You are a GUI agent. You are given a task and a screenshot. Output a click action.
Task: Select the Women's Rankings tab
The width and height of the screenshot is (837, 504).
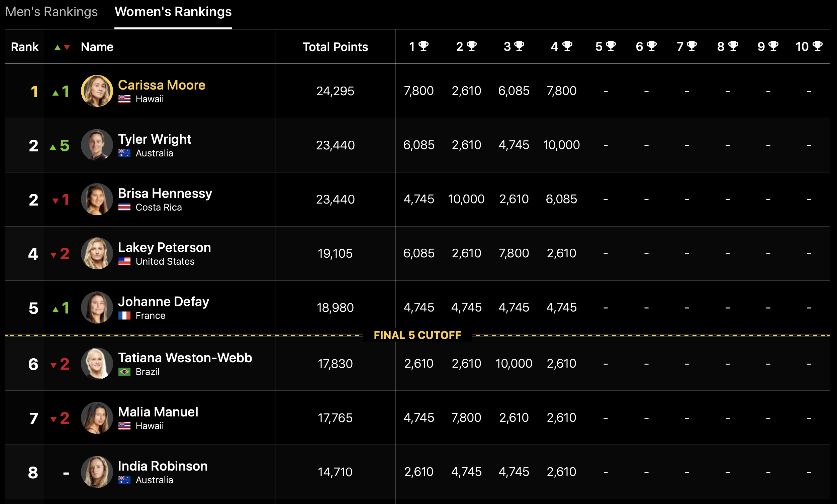pyautogui.click(x=173, y=12)
